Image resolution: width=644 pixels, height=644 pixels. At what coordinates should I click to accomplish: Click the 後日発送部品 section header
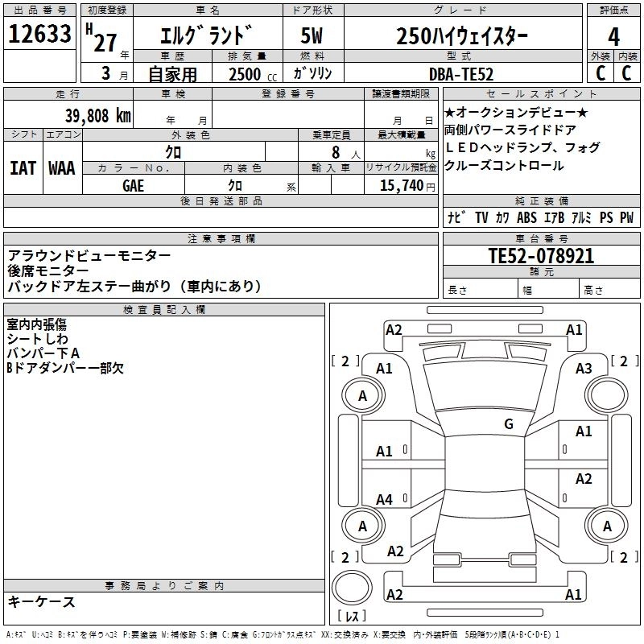coord(221,200)
